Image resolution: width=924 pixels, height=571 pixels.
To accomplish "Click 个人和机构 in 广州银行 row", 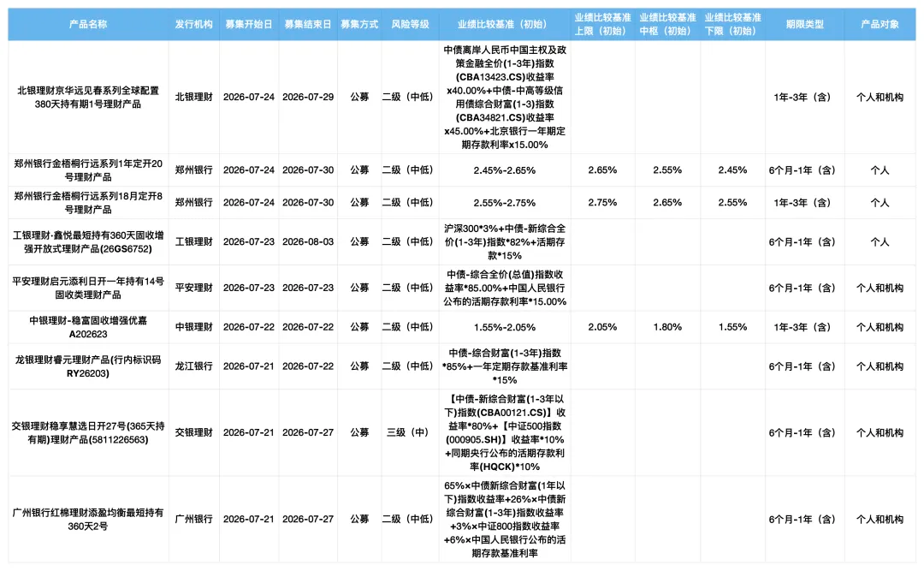I will (x=880, y=519).
